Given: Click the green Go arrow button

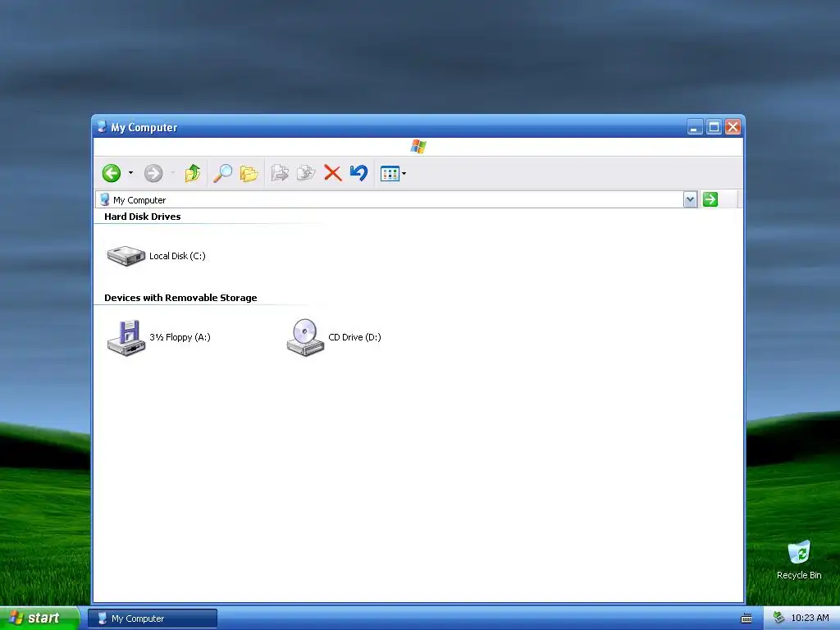Looking at the screenshot, I should (x=710, y=200).
